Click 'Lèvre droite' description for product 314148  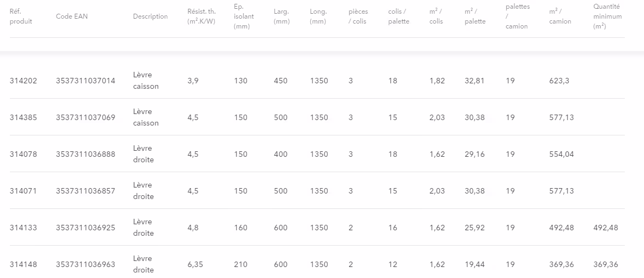[143, 264]
